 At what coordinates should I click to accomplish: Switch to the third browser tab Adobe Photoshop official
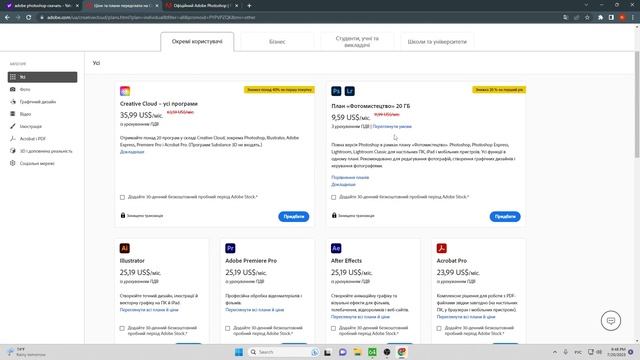click(202, 6)
